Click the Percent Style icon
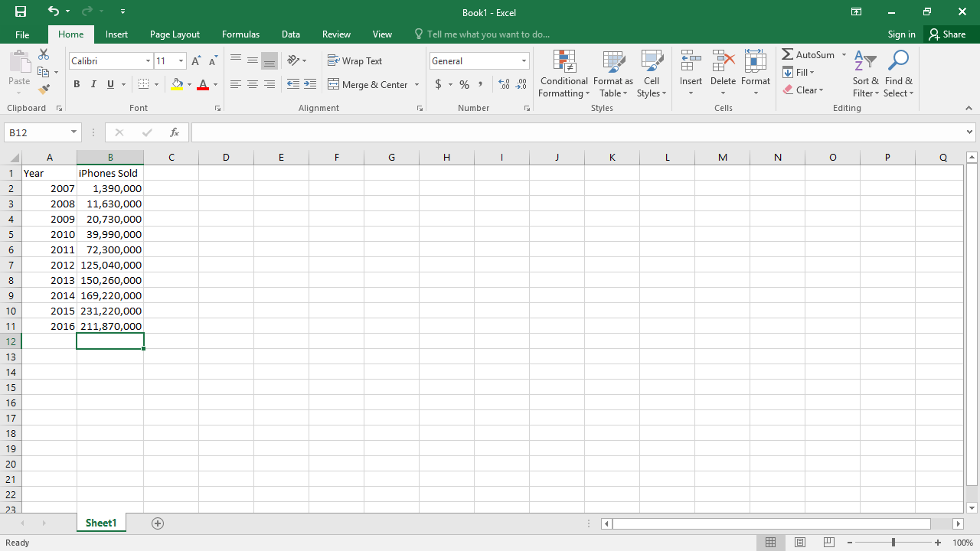This screenshot has width=980, height=551. (464, 84)
